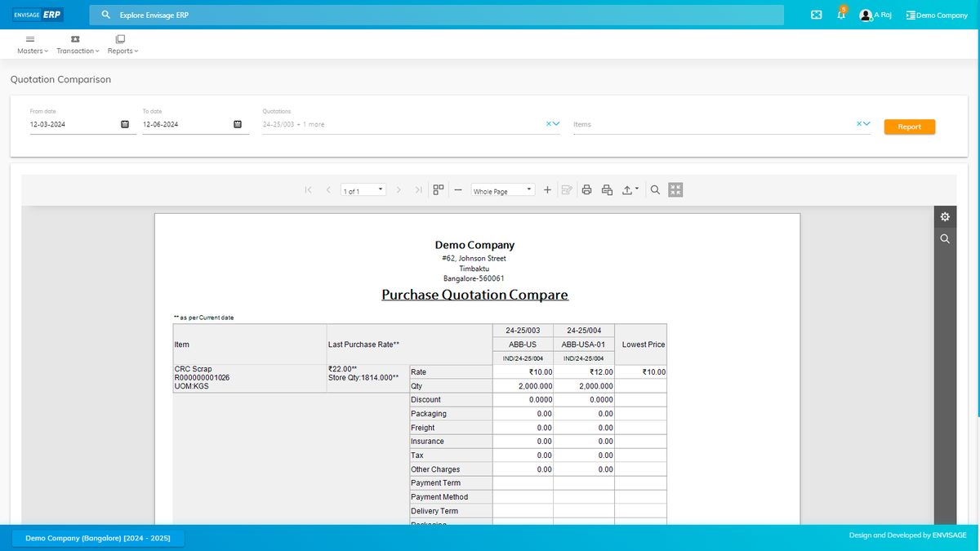The width and height of the screenshot is (980, 551).
Task: Print the report
Action: (x=586, y=189)
